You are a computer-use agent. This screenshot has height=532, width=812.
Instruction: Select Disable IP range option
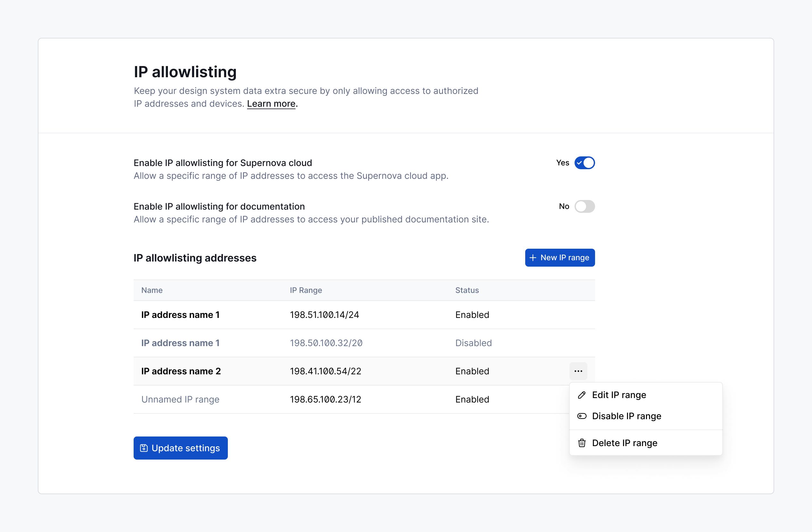(627, 416)
